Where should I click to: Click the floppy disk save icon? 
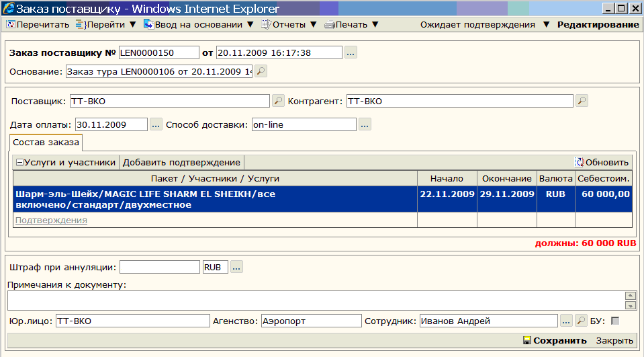pyautogui.click(x=527, y=341)
